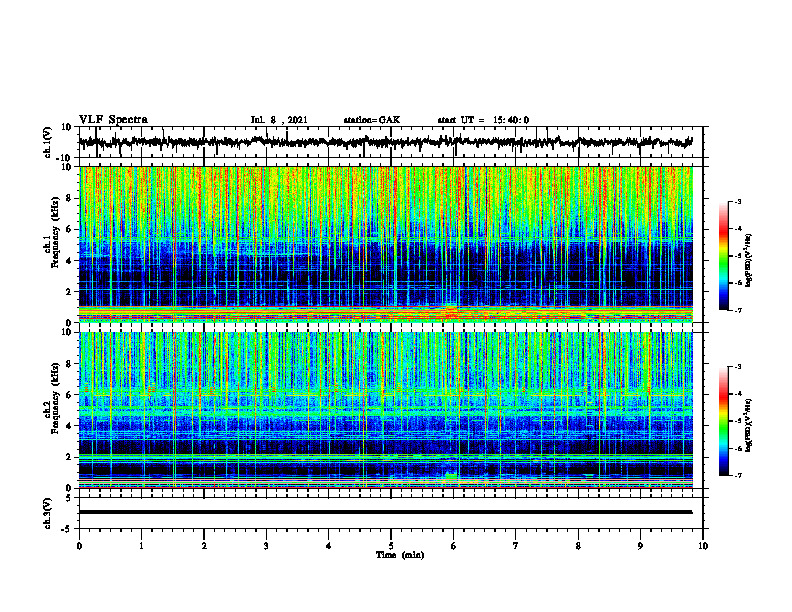Click the time-axis tick label "3"
Screen dimensions: 792x612
tap(266, 546)
